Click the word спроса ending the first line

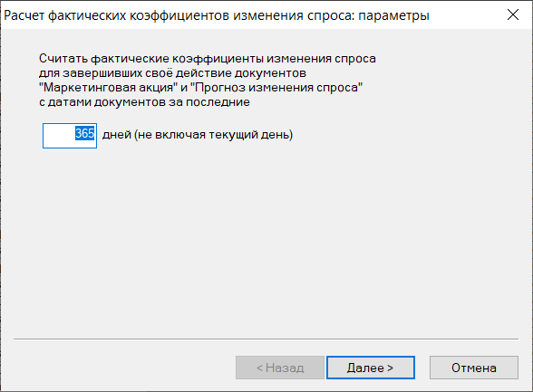[x=355, y=59]
